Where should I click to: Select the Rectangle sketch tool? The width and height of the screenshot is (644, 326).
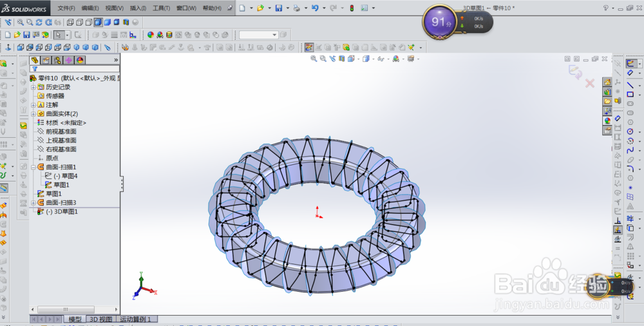tap(630, 95)
